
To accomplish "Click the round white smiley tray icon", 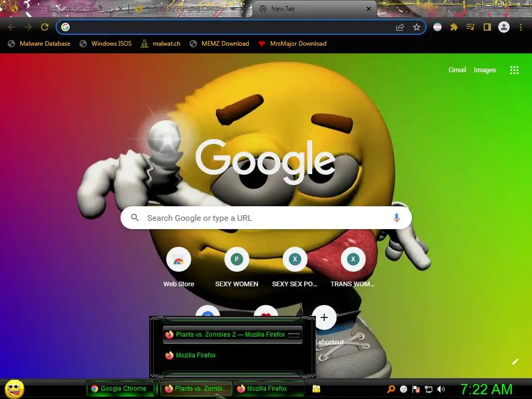I will tap(403, 389).
